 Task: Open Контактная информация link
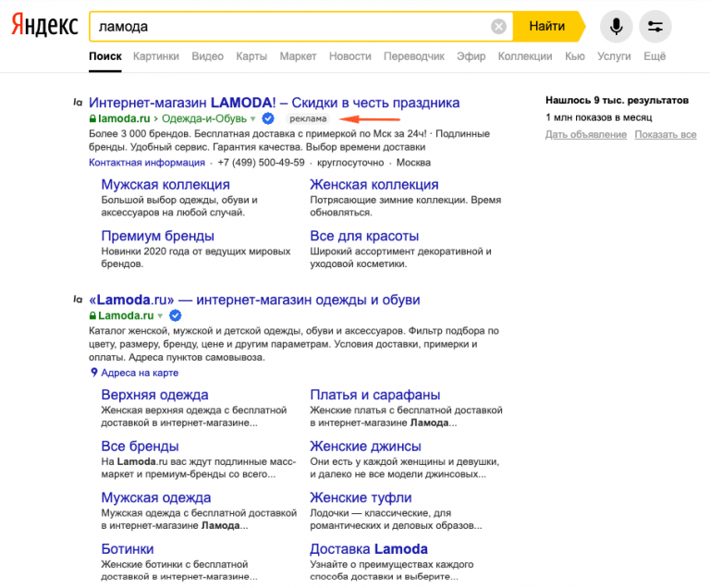(147, 163)
